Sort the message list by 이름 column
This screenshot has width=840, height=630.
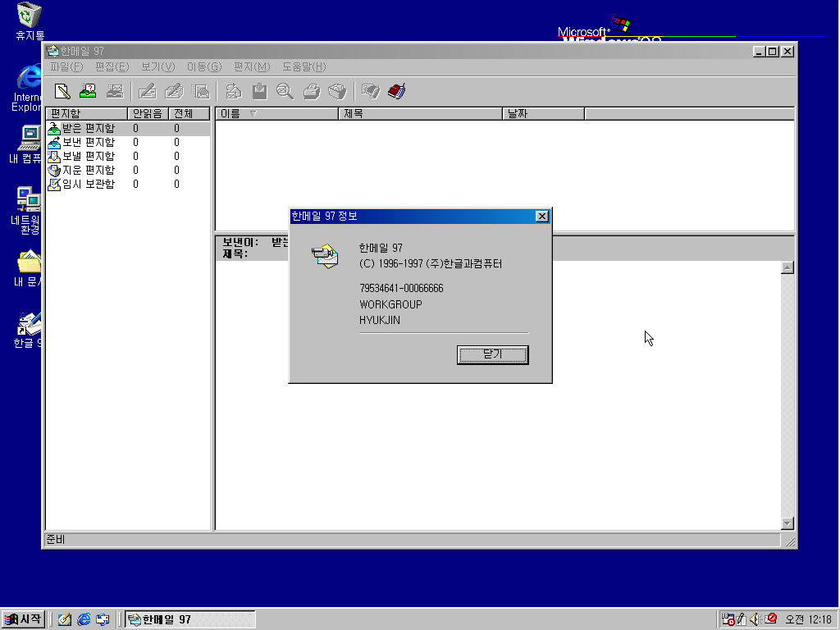click(277, 113)
